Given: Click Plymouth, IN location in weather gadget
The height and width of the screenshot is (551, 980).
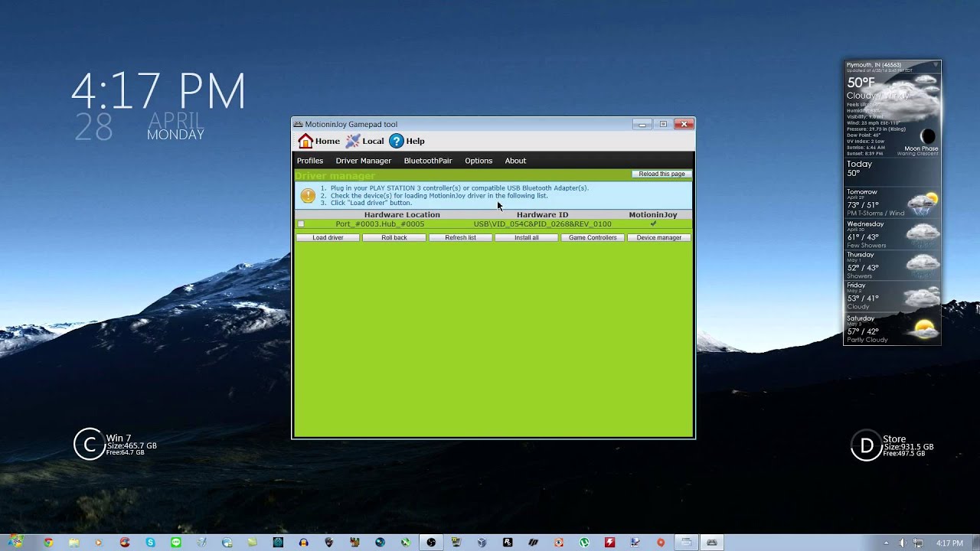Looking at the screenshot, I should coord(874,65).
